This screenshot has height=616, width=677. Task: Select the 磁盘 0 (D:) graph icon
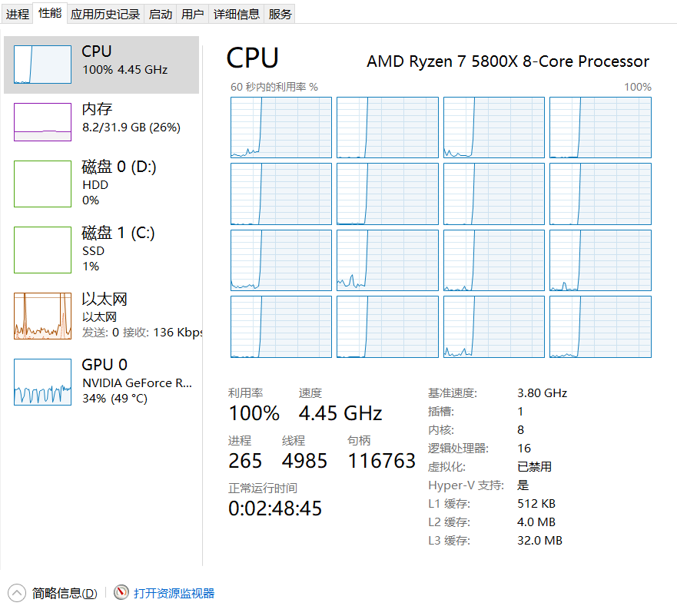[x=42, y=184]
